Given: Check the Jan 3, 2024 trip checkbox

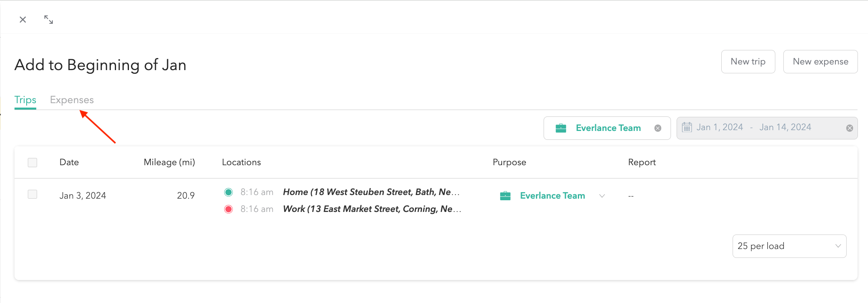Looking at the screenshot, I should tap(33, 195).
